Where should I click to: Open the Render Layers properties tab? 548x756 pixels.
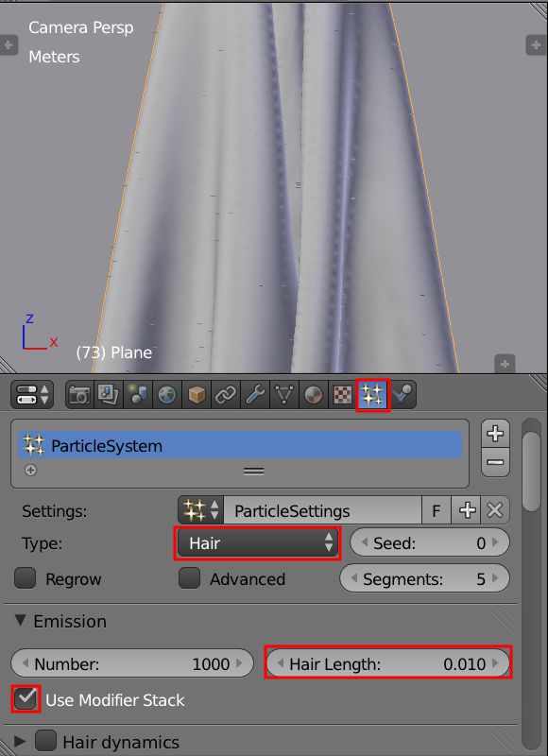109,395
